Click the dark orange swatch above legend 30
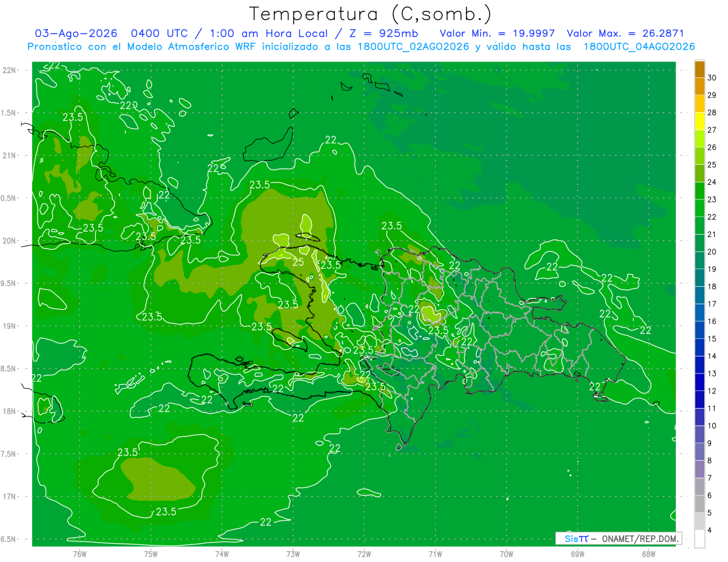The width and height of the screenshot is (728, 562). [x=699, y=69]
